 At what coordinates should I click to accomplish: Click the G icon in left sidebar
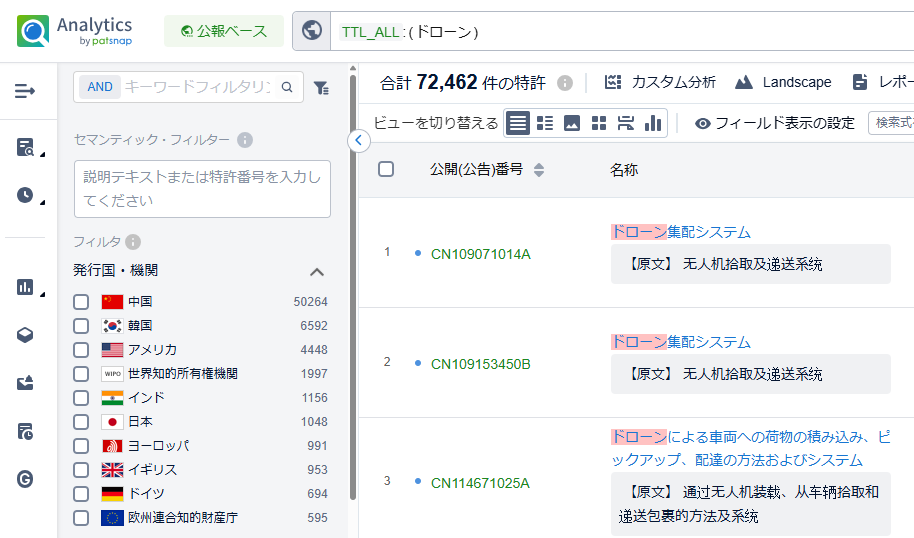coord(26,479)
